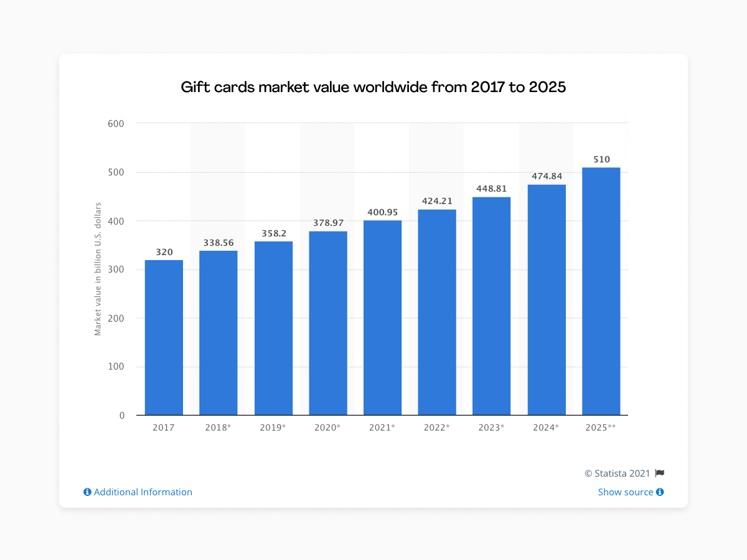Click the info icon next to Show source

[660, 492]
